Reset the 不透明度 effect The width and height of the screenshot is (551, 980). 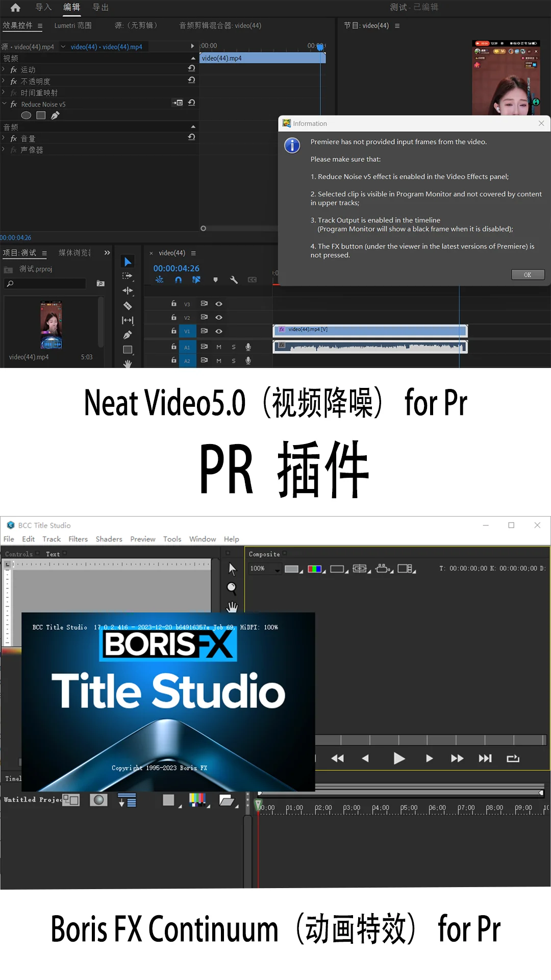point(191,80)
